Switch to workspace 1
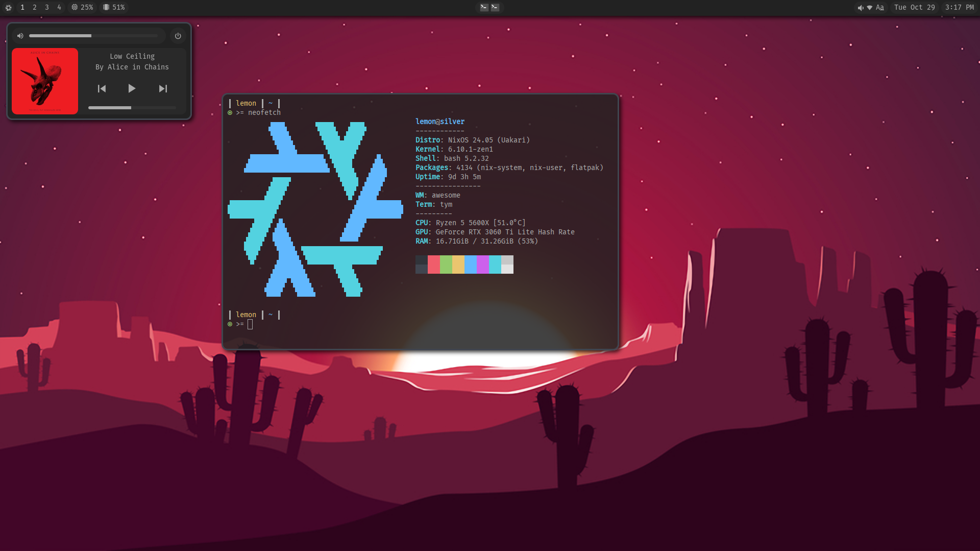The height and width of the screenshot is (551, 980). pos(22,8)
